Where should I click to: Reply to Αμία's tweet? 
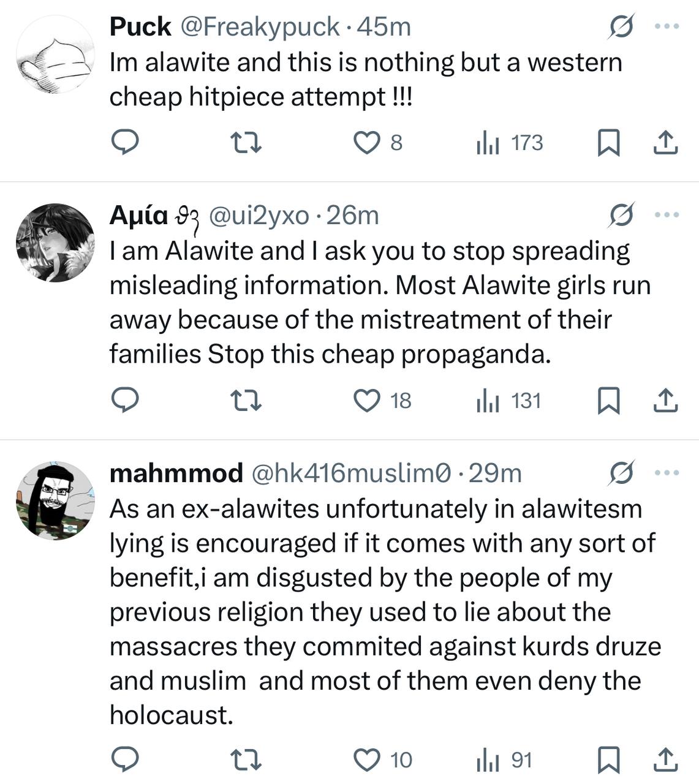click(x=124, y=401)
